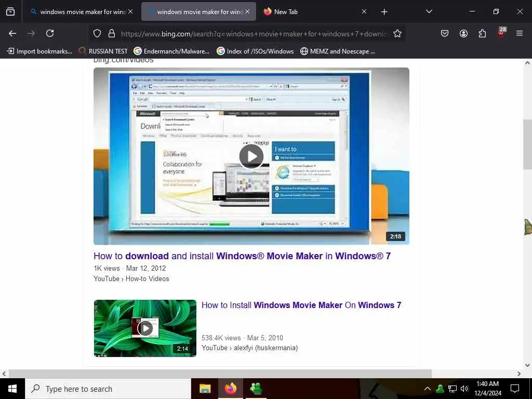View site info via padlock icon
532x399 pixels.
(112, 33)
